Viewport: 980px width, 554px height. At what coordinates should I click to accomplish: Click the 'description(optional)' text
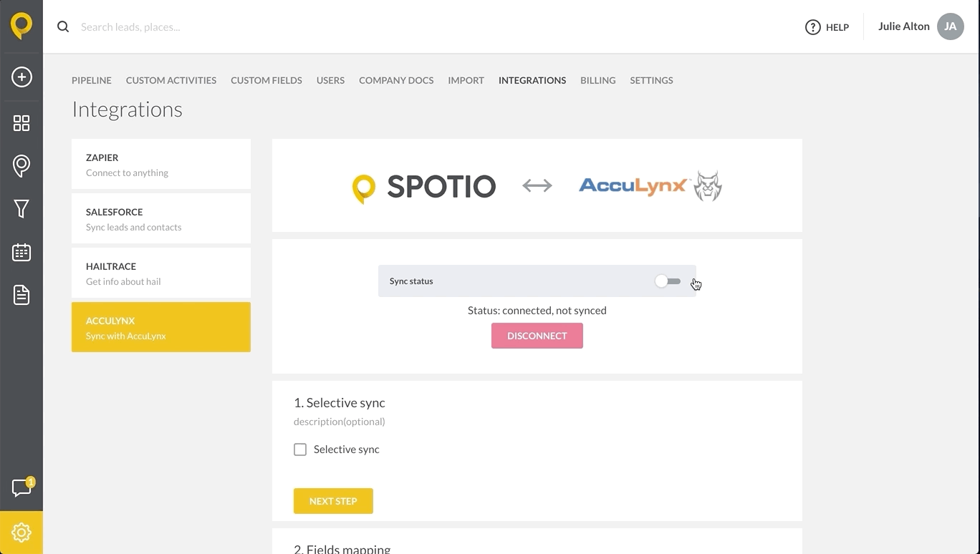[340, 422]
